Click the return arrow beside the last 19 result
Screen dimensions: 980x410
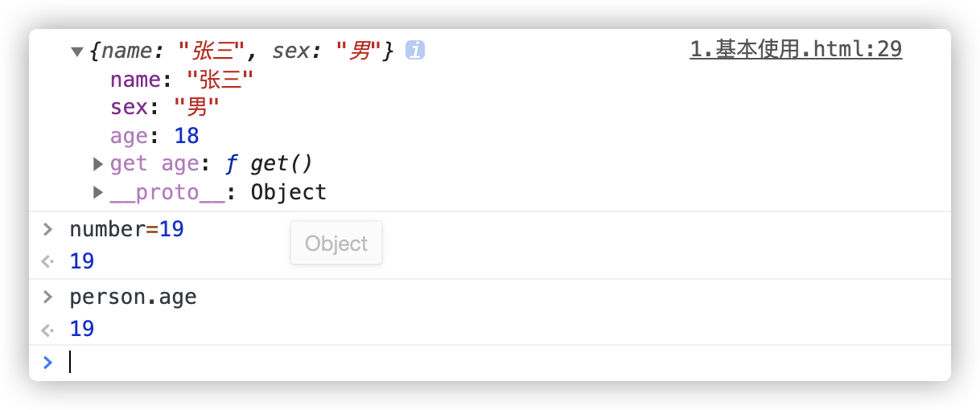[47, 329]
